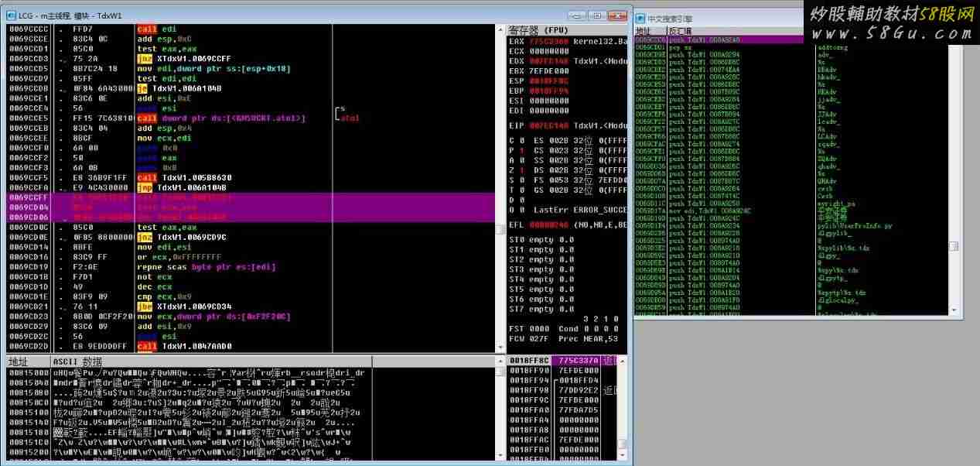Select the repne scas byte ptr row

tap(251, 267)
